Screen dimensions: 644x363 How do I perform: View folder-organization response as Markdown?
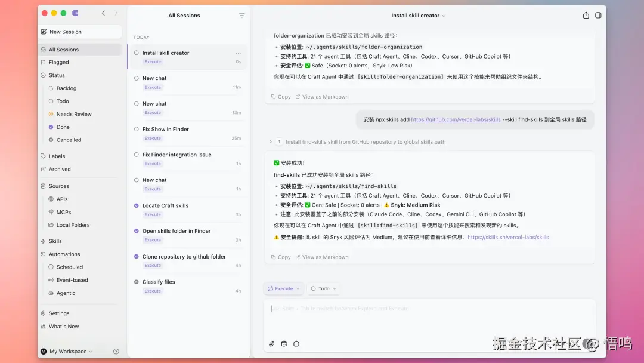click(x=322, y=97)
